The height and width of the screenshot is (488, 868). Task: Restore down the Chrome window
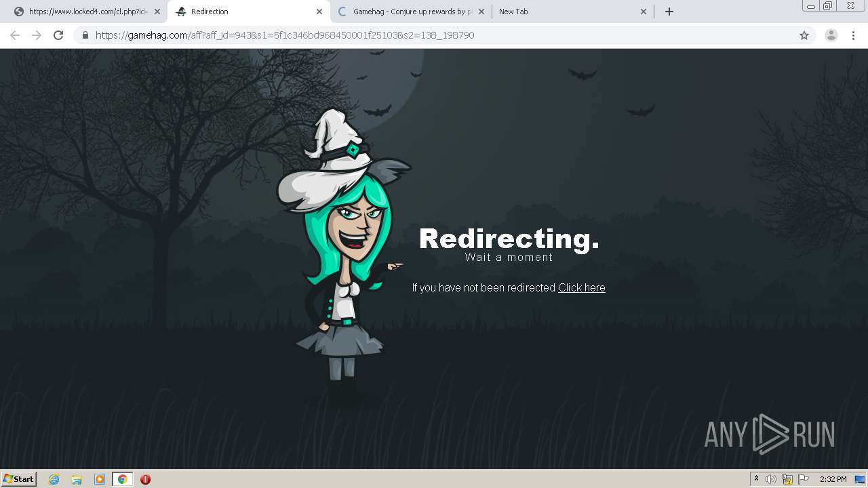[828, 6]
